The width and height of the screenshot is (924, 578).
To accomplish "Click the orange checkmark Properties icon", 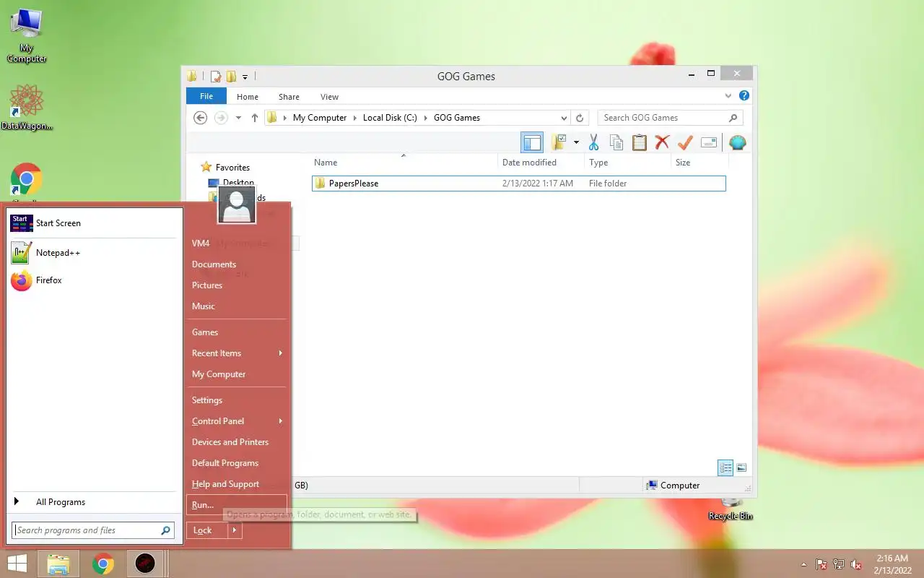I will click(x=685, y=142).
